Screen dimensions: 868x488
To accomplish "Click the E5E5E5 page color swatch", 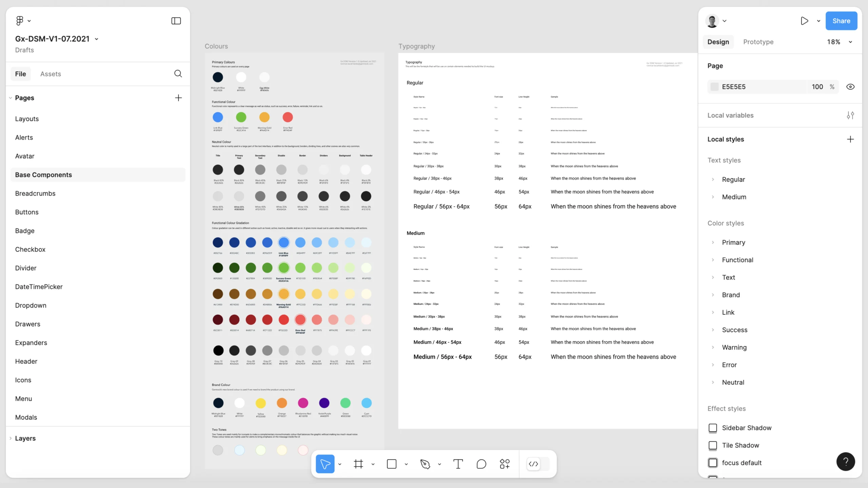I will coord(714,87).
